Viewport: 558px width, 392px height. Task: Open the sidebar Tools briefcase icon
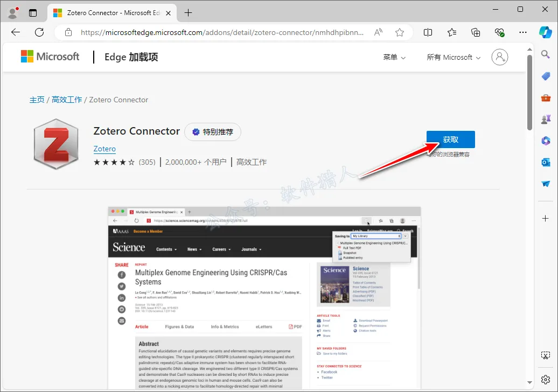point(546,97)
